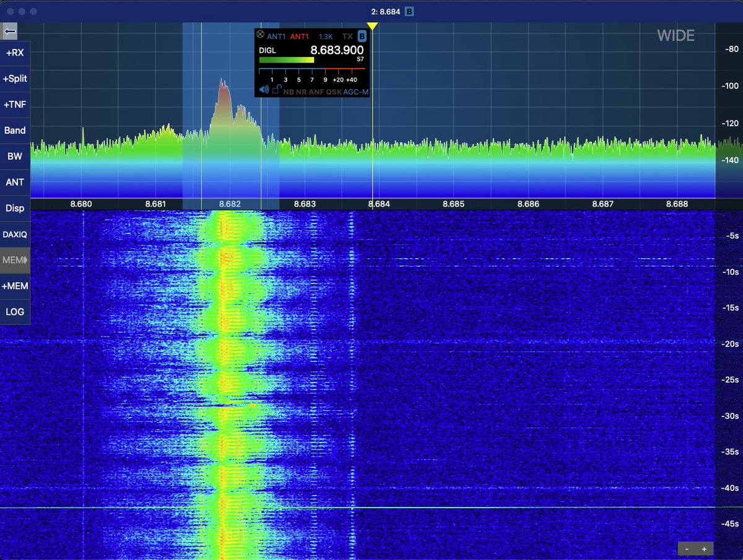
Task: Click the 8.680 frequency axis label
Action: click(81, 204)
